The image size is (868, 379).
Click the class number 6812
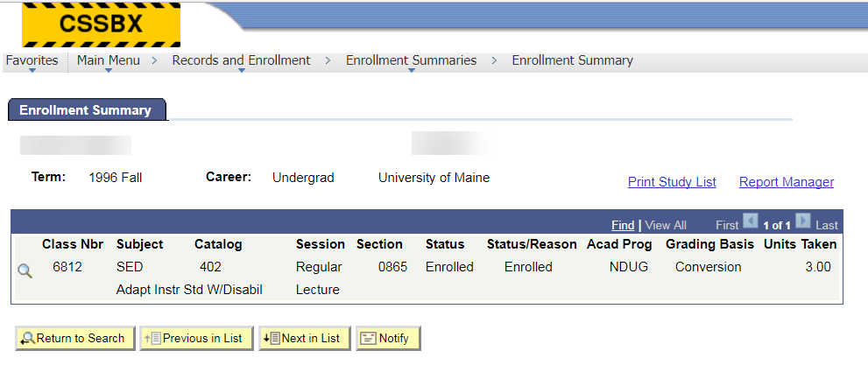coord(67,267)
